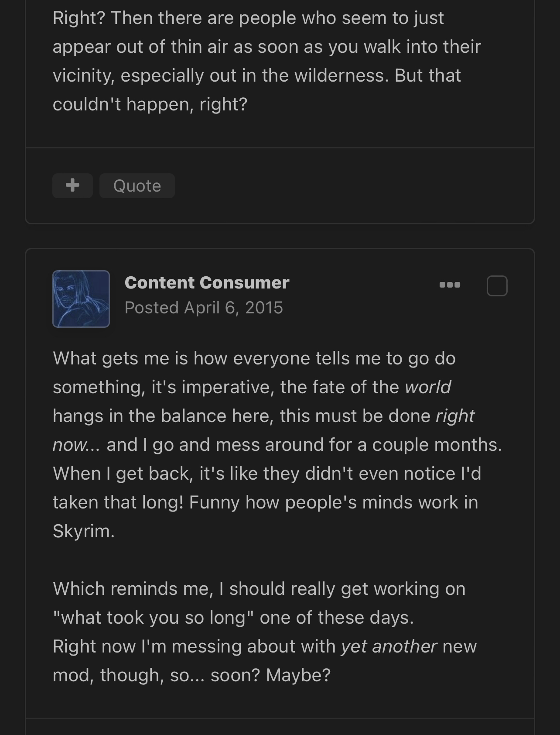Click the line starting "Which reminds me"

point(259,589)
